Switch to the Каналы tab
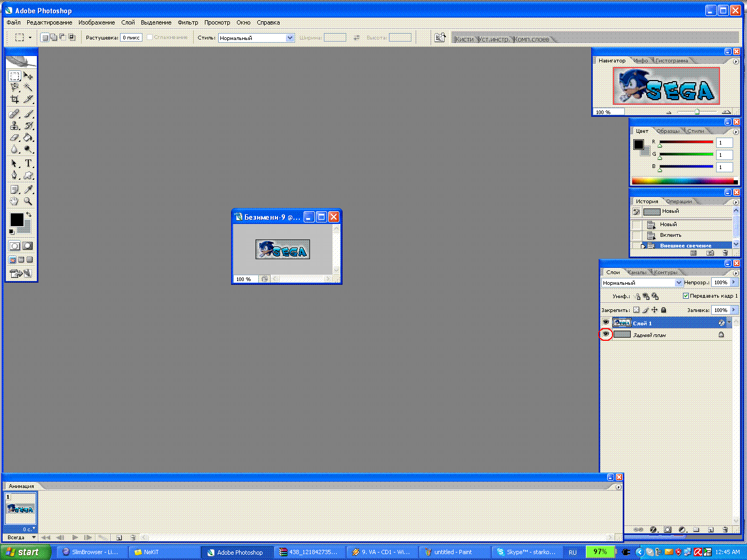 (637, 273)
